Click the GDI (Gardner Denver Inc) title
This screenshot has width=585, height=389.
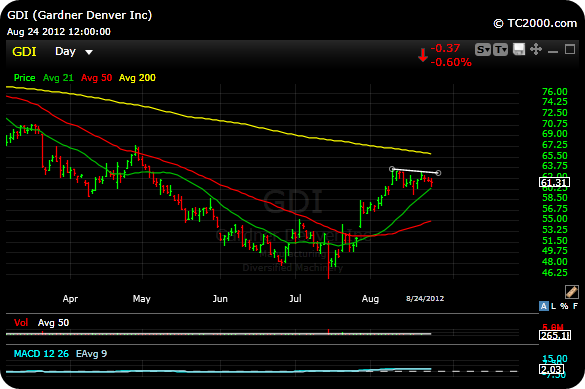tap(79, 15)
